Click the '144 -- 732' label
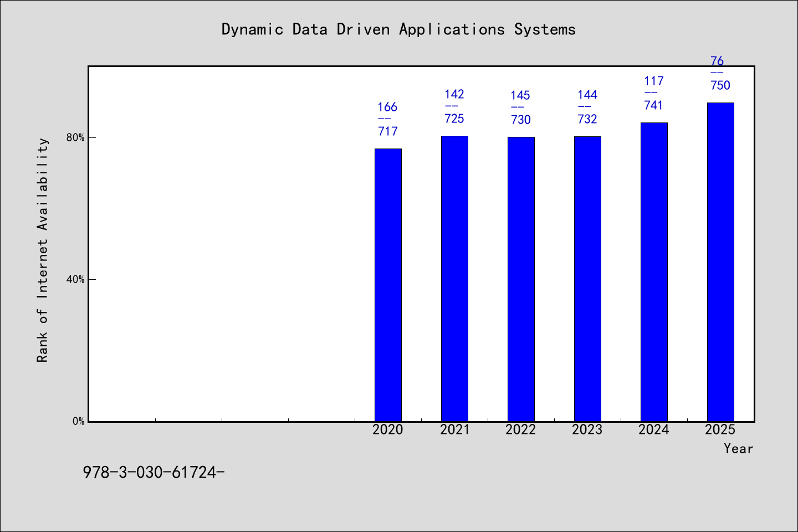This screenshot has width=798, height=532. point(587,107)
